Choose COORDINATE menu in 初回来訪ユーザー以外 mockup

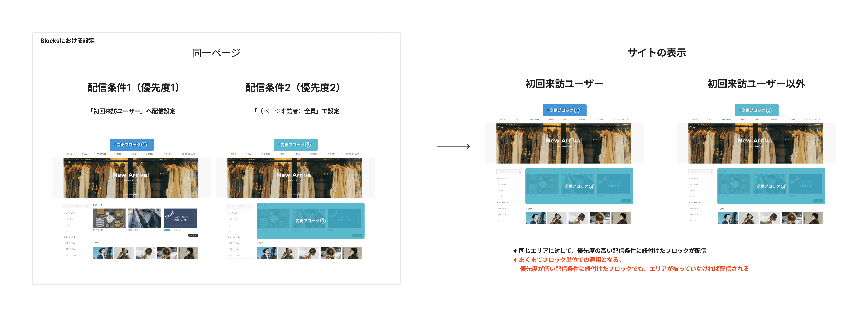pyautogui.click(x=813, y=120)
